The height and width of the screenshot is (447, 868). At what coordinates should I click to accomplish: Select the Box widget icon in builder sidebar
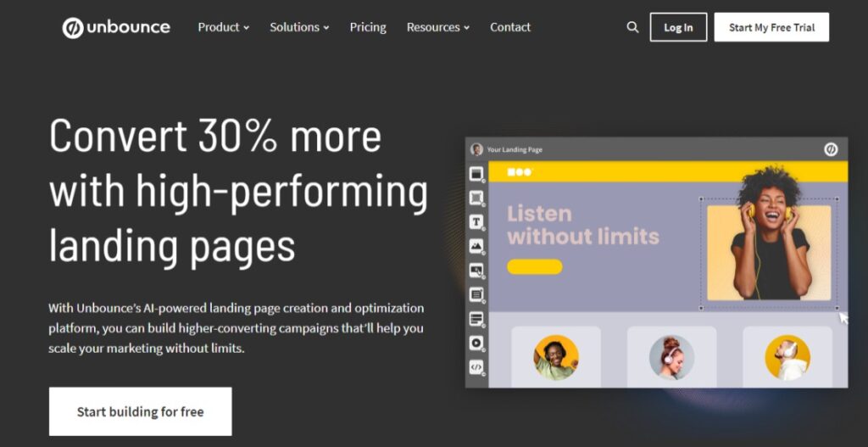(x=476, y=198)
